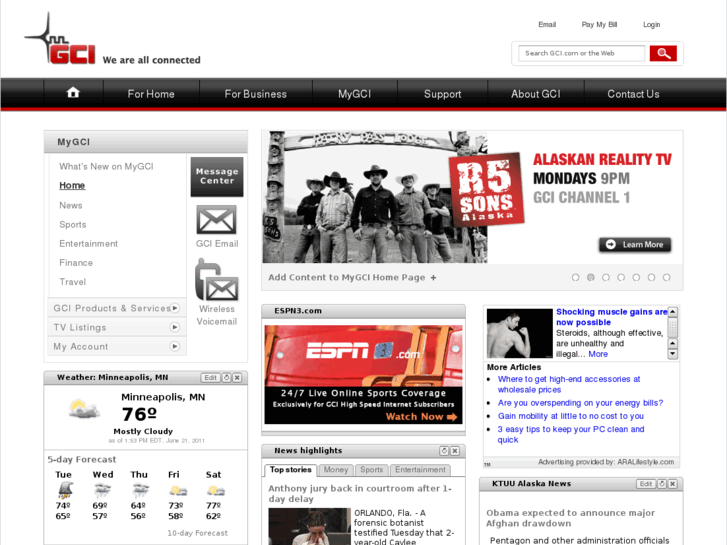Click the Watch Now arrow on ESPN banner

(x=452, y=417)
